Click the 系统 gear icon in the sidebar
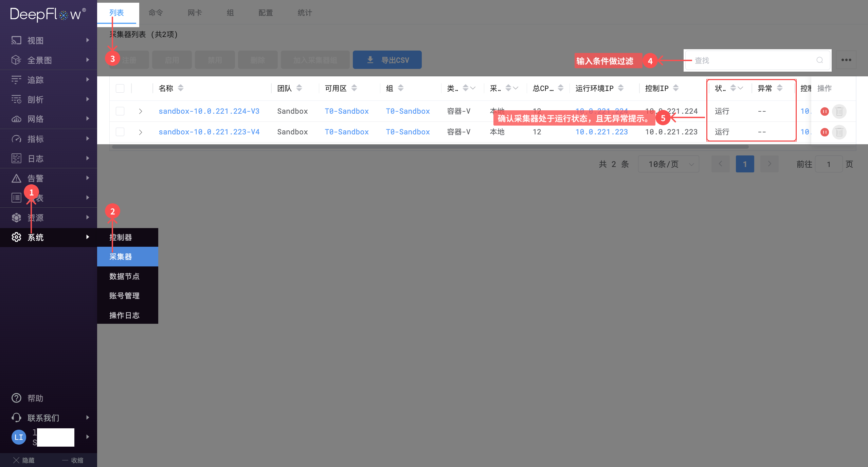Image resolution: width=868 pixels, height=467 pixels. [x=16, y=237]
